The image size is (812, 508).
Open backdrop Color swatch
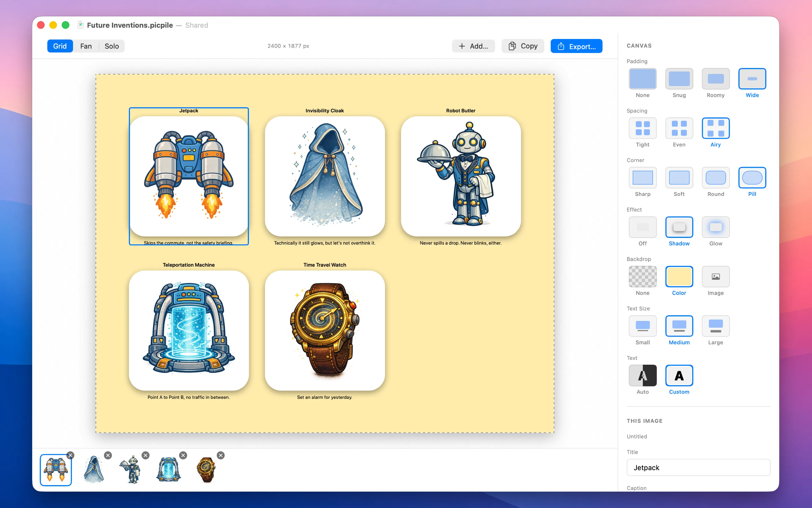(679, 277)
